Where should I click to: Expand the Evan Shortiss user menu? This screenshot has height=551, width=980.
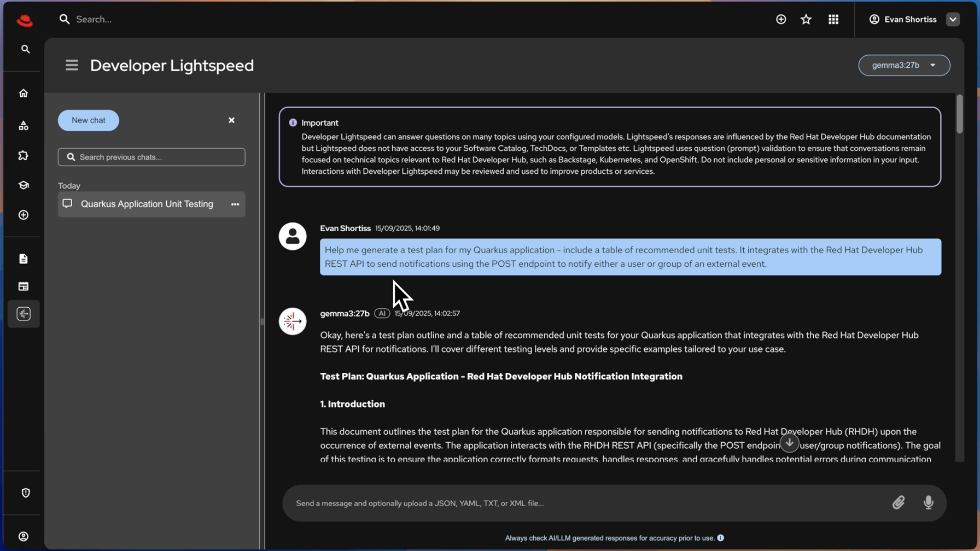(953, 20)
